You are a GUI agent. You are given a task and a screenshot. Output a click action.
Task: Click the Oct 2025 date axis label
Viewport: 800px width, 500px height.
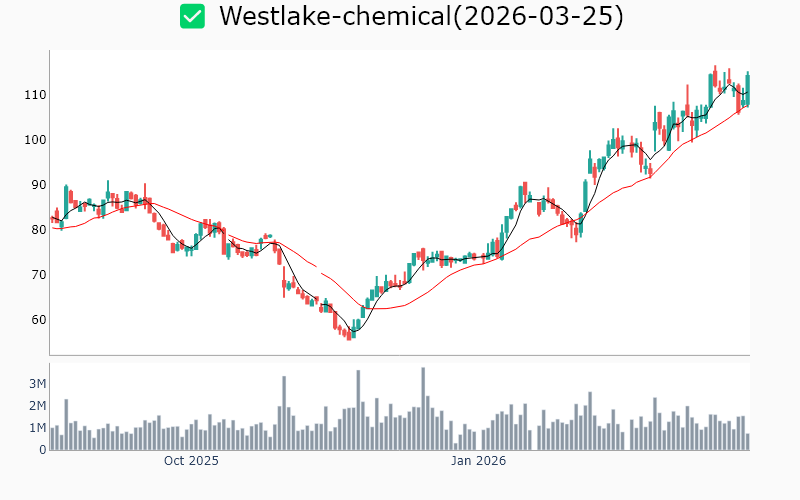click(191, 461)
